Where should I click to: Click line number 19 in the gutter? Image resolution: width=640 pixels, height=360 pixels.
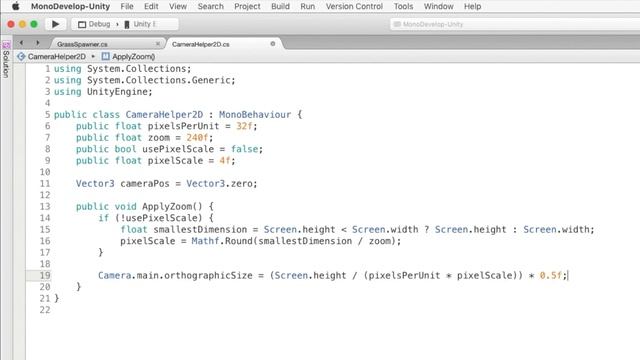click(x=45, y=275)
